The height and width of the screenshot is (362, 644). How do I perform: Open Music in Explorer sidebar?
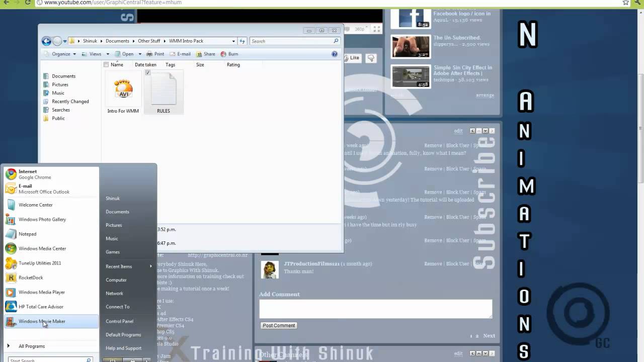58,93
